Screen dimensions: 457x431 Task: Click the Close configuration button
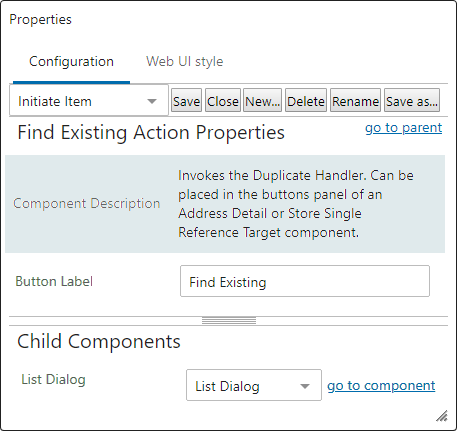pyautogui.click(x=223, y=100)
